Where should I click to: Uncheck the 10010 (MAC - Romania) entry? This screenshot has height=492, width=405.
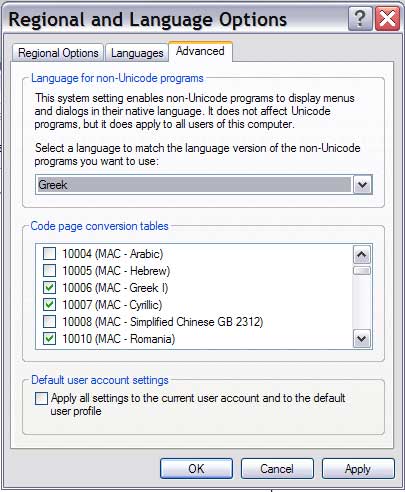point(49,339)
